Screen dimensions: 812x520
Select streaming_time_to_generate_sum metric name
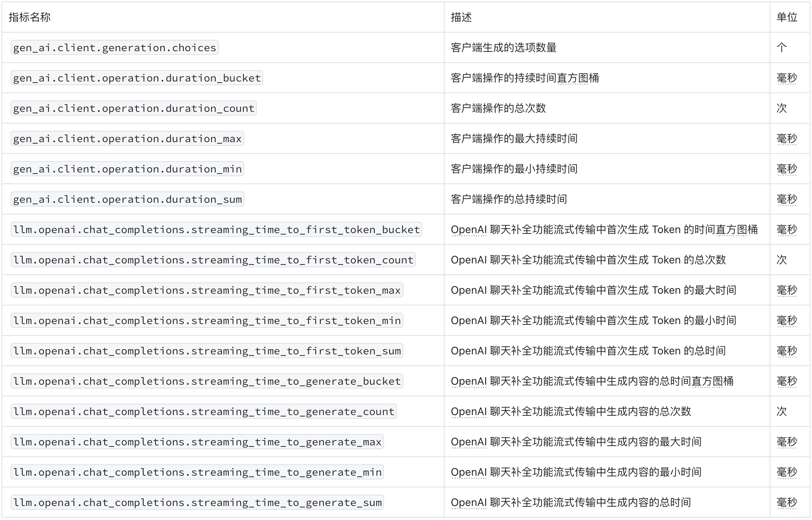pyautogui.click(x=197, y=502)
